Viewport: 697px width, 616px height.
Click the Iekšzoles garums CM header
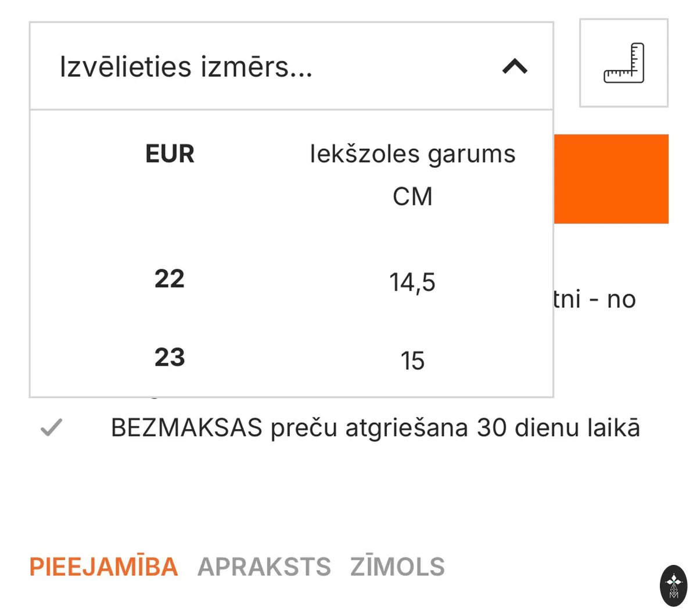[x=412, y=175]
